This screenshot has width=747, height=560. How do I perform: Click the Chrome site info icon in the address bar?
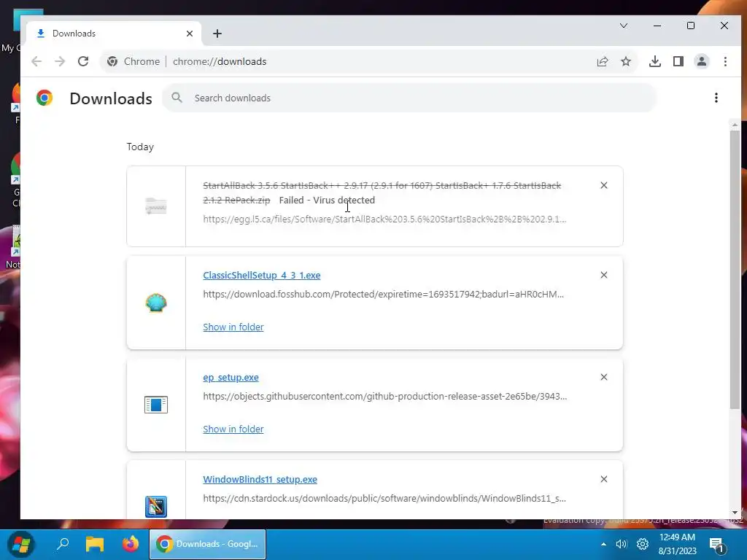(x=112, y=61)
